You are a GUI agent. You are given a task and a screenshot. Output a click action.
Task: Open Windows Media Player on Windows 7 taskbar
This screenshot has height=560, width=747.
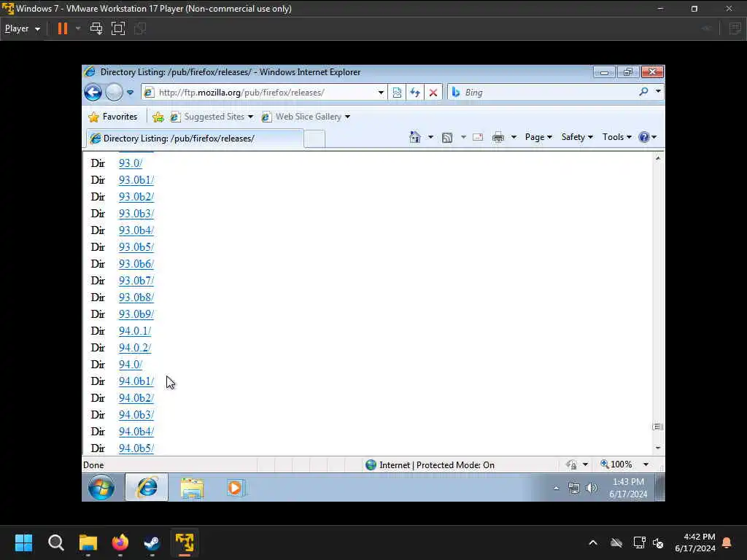(x=236, y=488)
